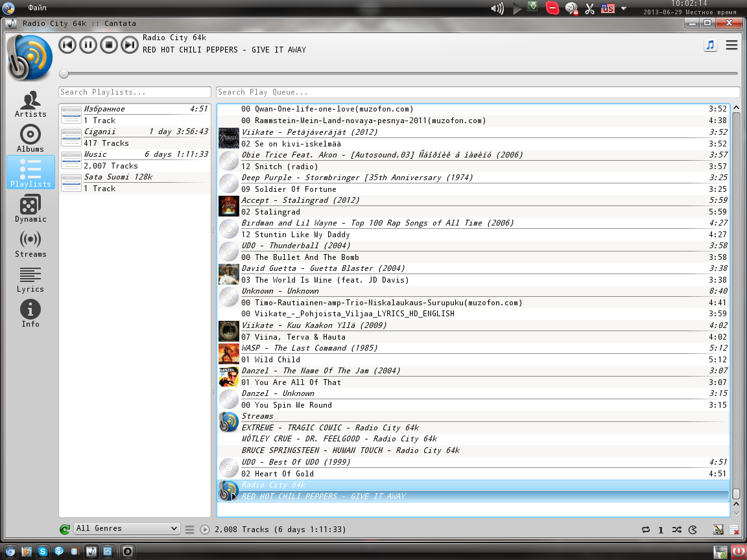The width and height of the screenshot is (747, 560).
Task: Toggle consume mode
Action: [693, 530]
